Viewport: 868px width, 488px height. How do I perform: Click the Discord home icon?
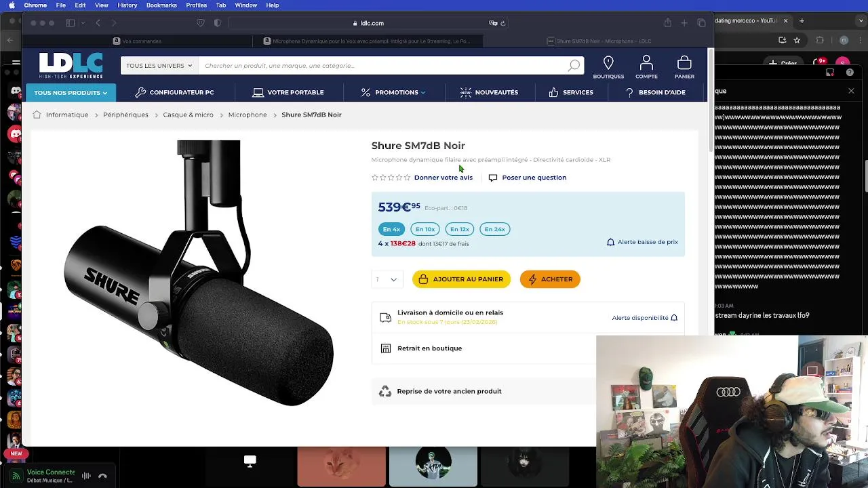pyautogui.click(x=16, y=90)
